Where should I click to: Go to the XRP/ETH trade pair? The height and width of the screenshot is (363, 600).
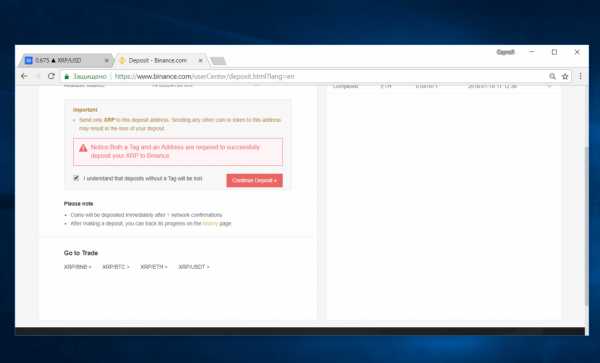154,267
